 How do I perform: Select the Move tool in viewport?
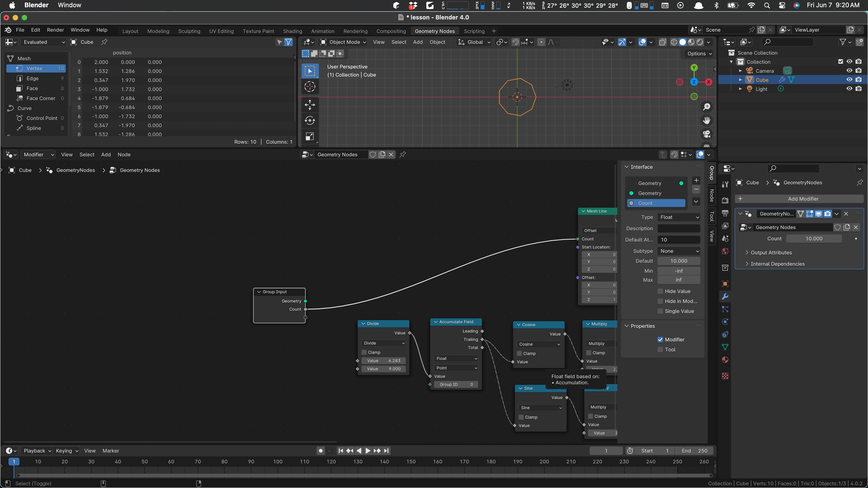click(310, 105)
